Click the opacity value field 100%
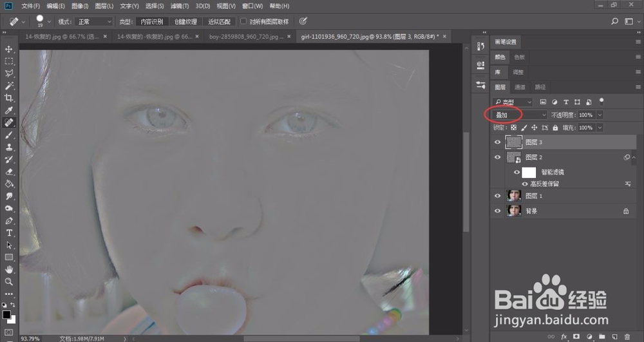Image resolution: width=644 pixels, height=342 pixels. pyautogui.click(x=586, y=115)
